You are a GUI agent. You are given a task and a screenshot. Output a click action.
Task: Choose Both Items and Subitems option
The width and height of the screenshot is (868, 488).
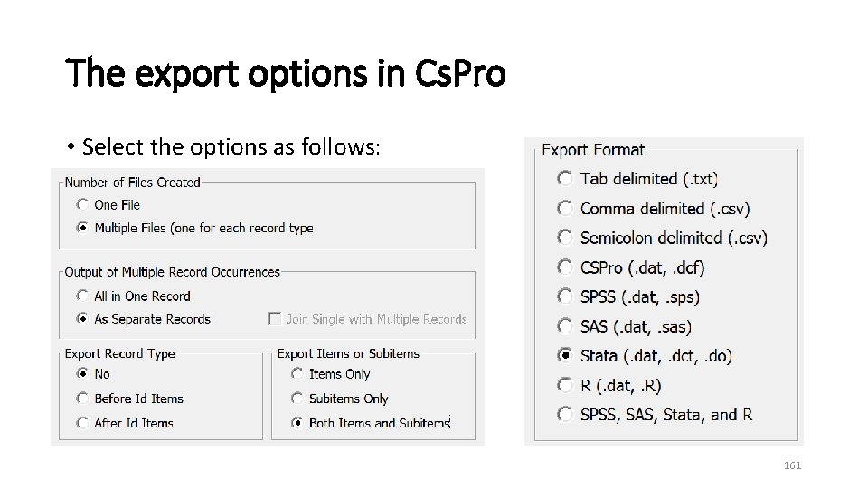[x=297, y=423]
